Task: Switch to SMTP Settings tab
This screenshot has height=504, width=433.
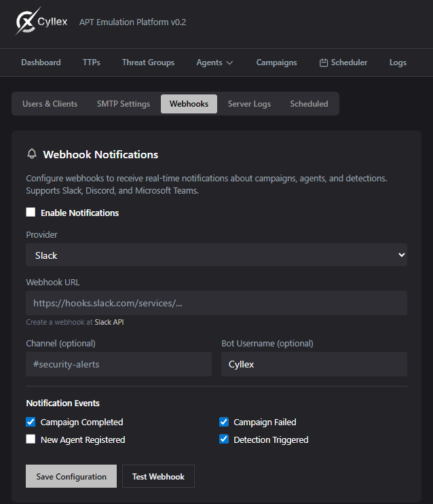Action: click(x=124, y=104)
